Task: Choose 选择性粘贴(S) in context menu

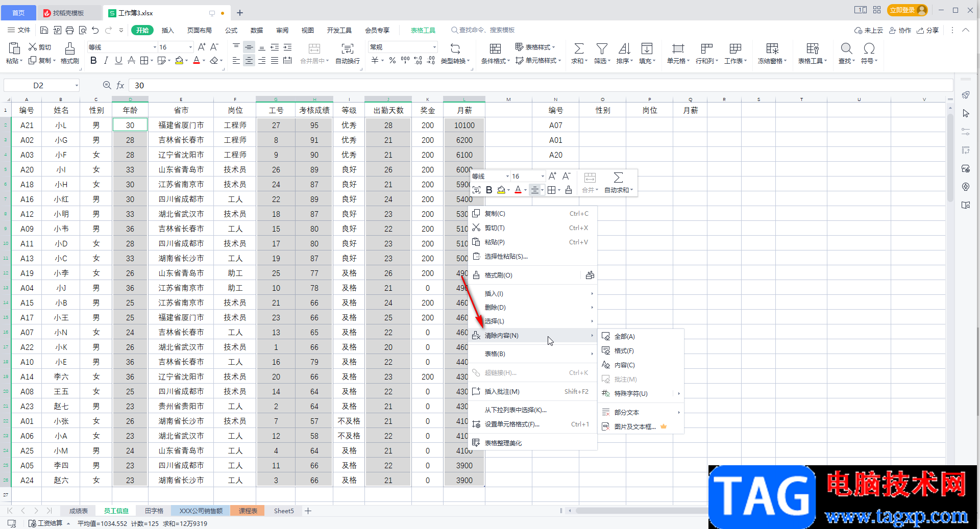Action: (x=533, y=257)
